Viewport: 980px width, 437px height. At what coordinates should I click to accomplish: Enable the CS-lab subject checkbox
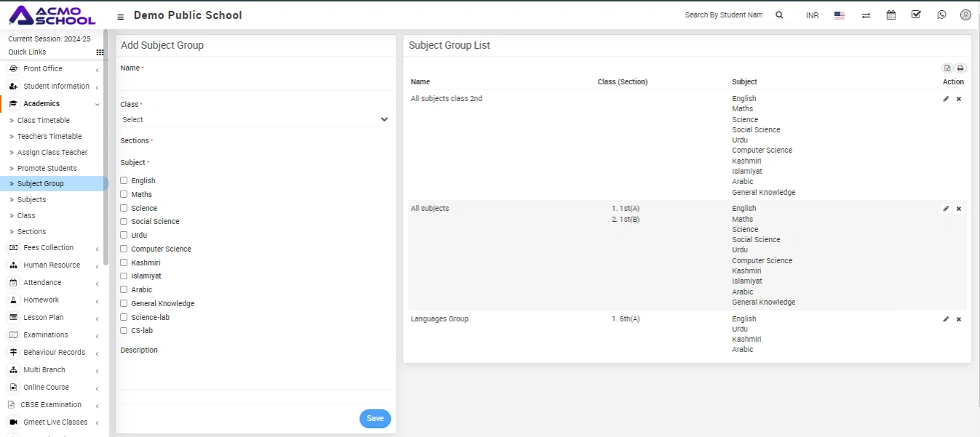124,330
